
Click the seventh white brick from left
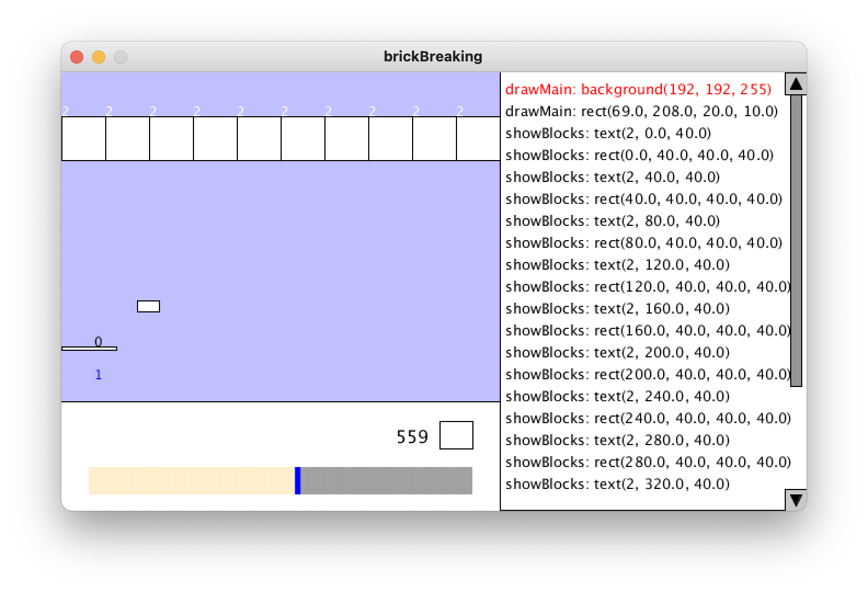pyautogui.click(x=347, y=139)
